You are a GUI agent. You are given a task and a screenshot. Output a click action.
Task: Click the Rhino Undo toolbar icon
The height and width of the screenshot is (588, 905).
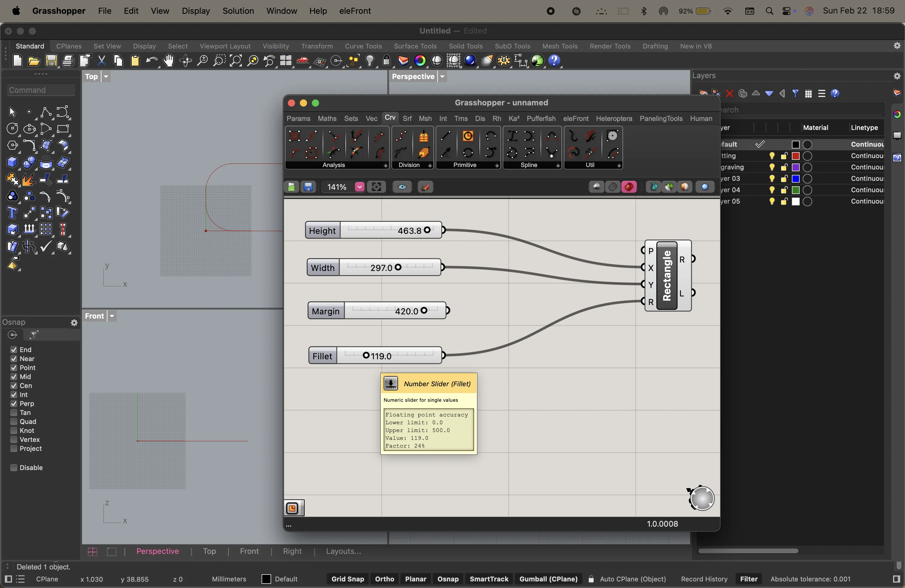pyautogui.click(x=152, y=61)
